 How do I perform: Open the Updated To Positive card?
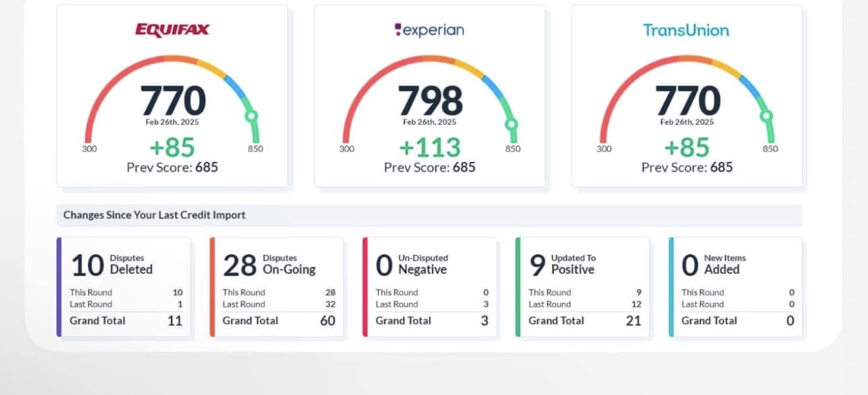583,265
